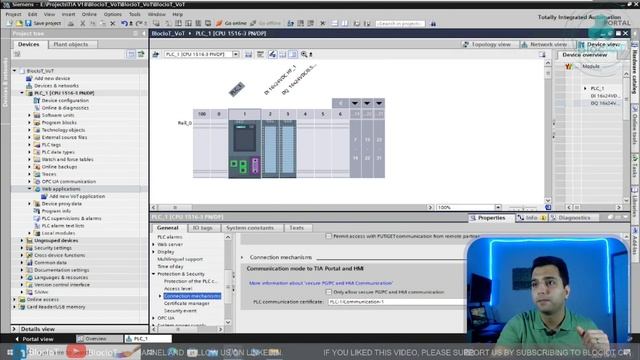
Task: Expand the PLC tags folder
Action: (x=29, y=144)
